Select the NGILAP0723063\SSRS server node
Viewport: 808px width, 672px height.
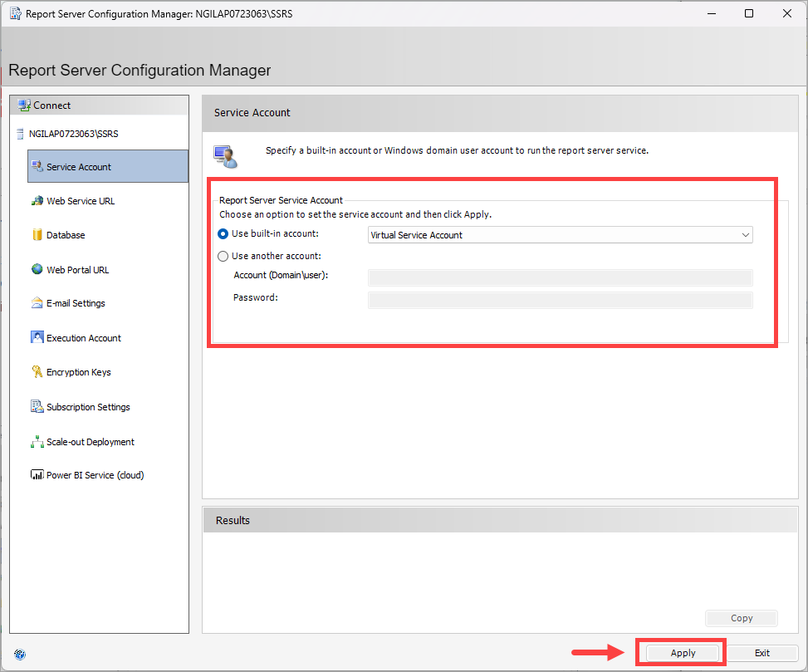(x=73, y=134)
